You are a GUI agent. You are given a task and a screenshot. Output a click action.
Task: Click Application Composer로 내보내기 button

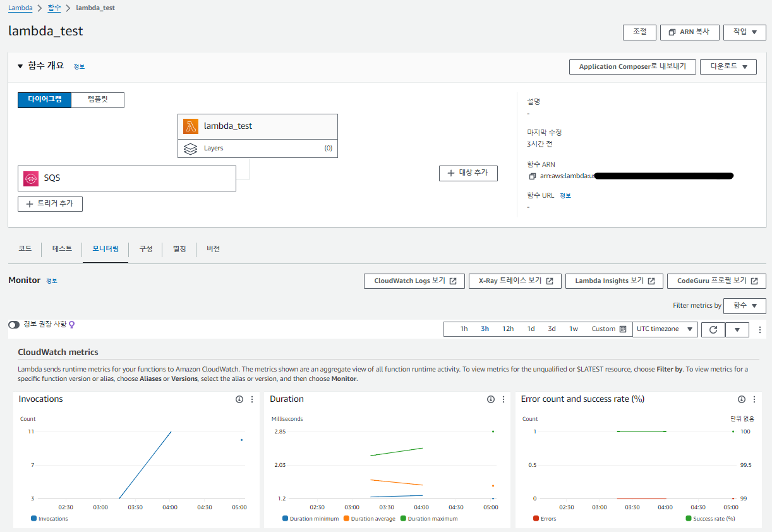pos(632,66)
